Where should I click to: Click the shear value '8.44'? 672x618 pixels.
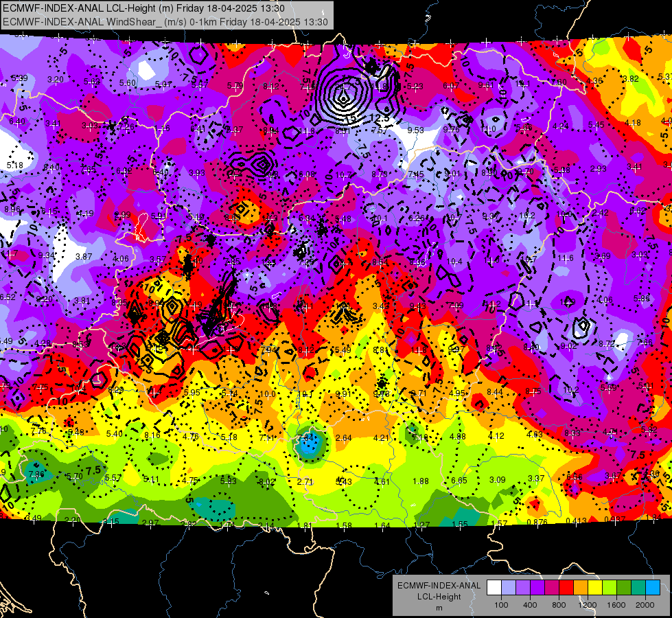point(495,391)
